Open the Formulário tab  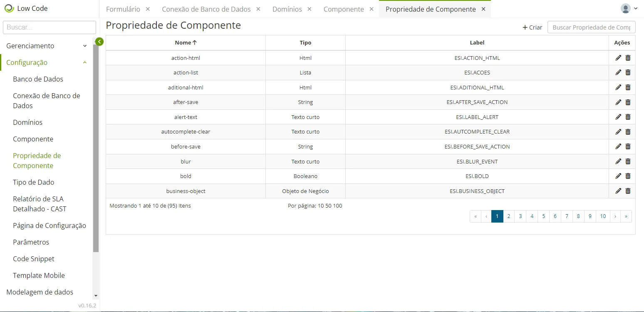tap(123, 9)
